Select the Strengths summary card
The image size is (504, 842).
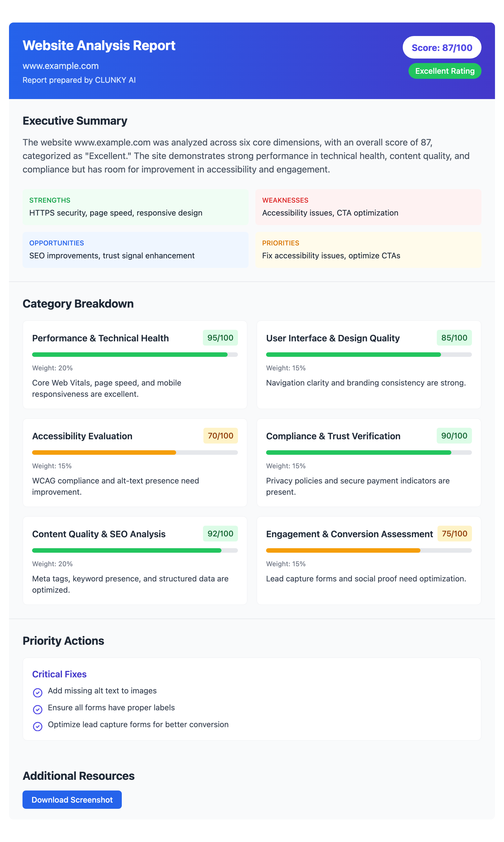coord(136,207)
